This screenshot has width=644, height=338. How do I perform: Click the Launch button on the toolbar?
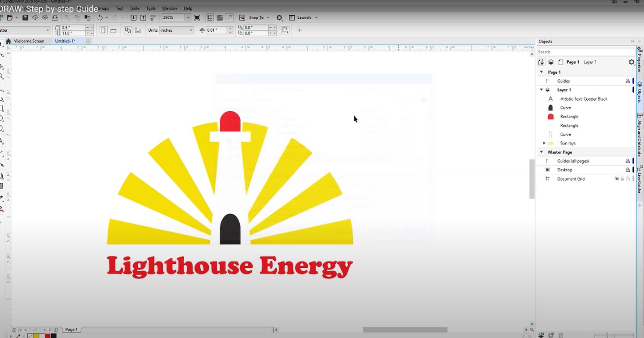(304, 17)
